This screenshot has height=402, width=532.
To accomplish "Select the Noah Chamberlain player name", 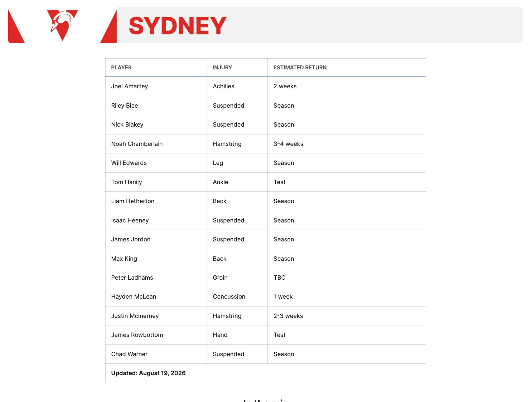I will [137, 144].
